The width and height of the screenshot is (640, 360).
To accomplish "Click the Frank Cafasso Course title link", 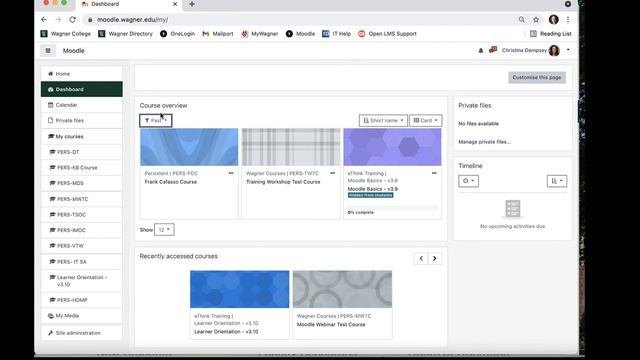I will [x=171, y=182].
